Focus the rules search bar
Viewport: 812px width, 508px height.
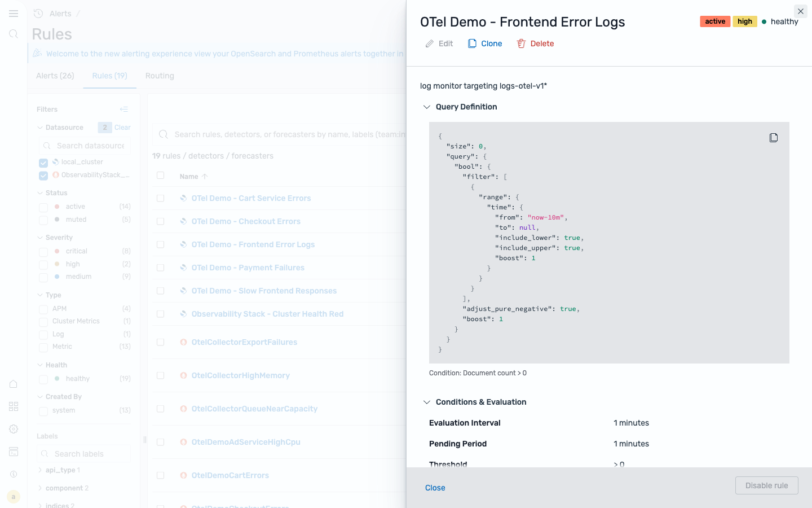tap(279, 134)
